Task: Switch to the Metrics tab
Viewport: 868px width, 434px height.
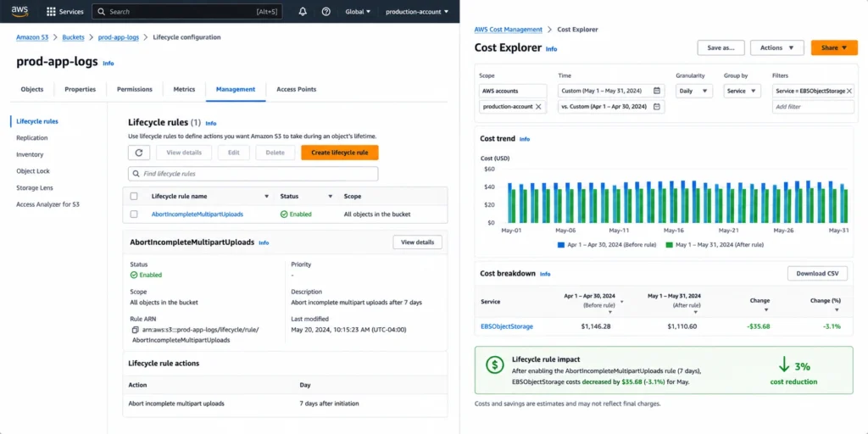Action: pos(184,89)
